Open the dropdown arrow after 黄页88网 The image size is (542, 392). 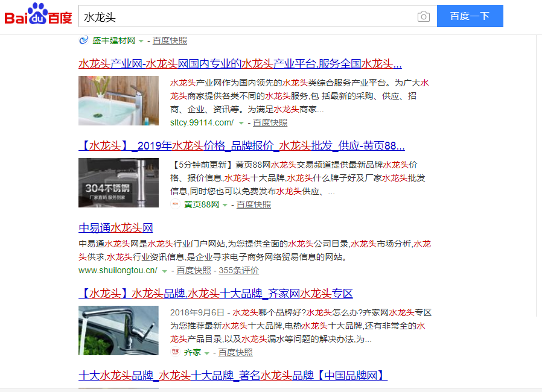pos(225,205)
